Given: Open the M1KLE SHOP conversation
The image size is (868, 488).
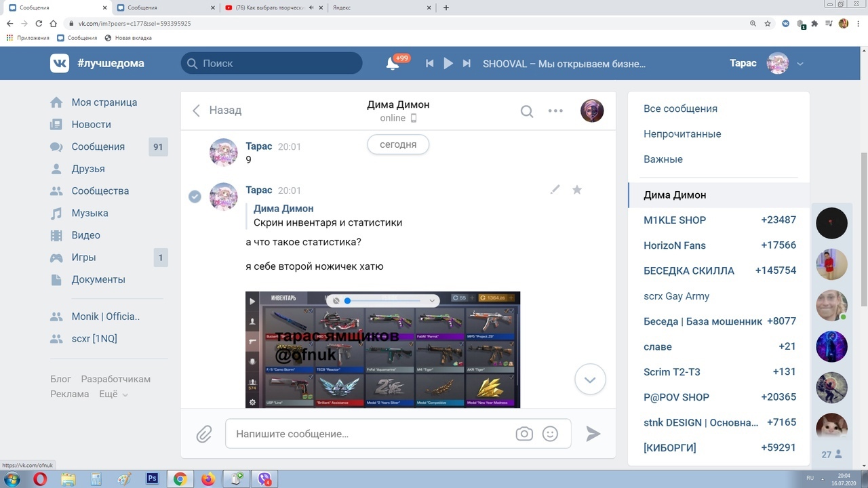Looking at the screenshot, I should click(675, 220).
